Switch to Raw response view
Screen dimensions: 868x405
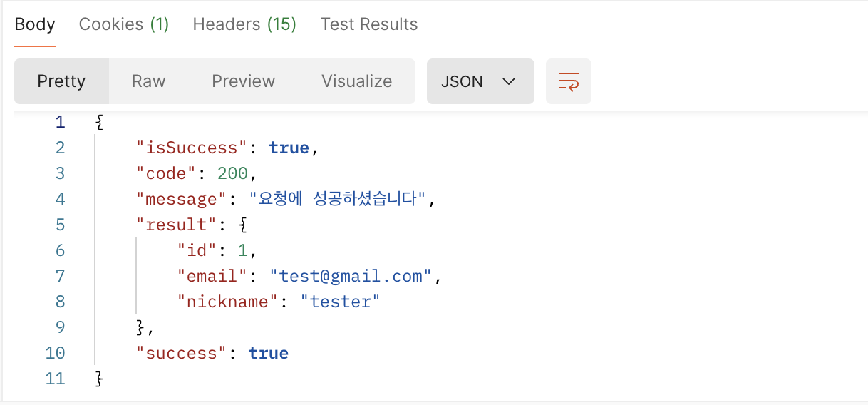click(148, 81)
